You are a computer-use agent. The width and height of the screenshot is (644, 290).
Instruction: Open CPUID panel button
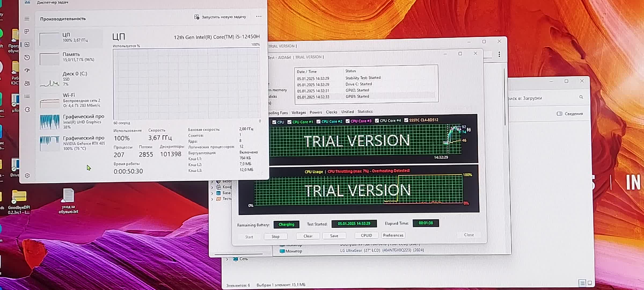point(366,235)
